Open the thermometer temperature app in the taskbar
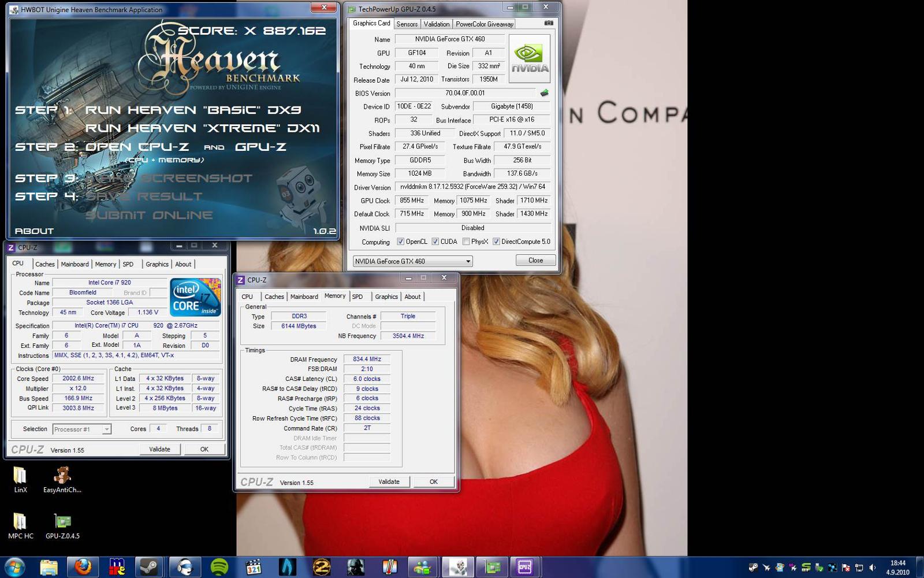This screenshot has height=578, width=924. click(x=389, y=568)
